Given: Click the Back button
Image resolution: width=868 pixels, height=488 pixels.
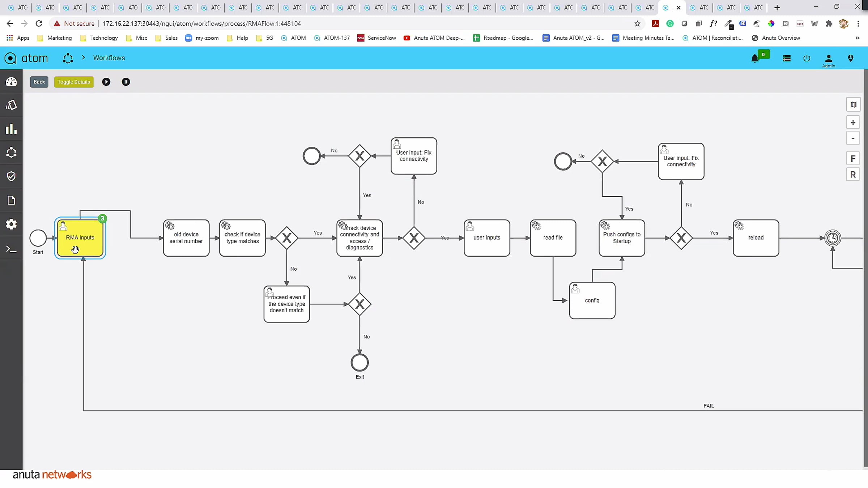Looking at the screenshot, I should 39,82.
